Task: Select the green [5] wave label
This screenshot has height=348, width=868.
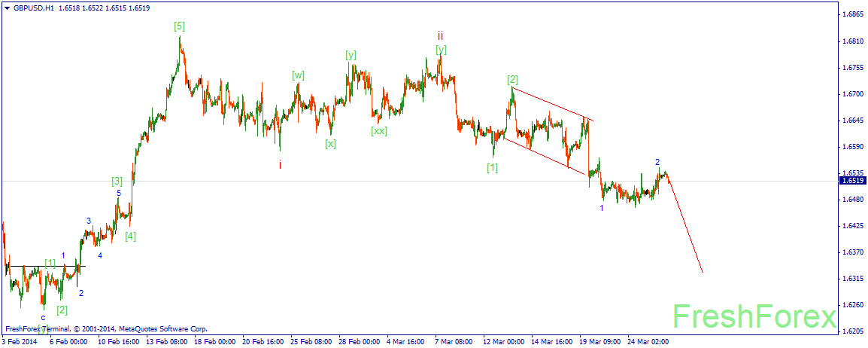Action: tap(179, 26)
